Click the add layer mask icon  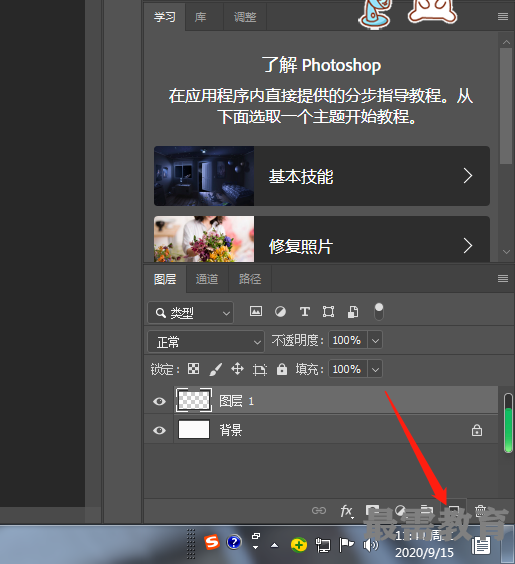(372, 510)
